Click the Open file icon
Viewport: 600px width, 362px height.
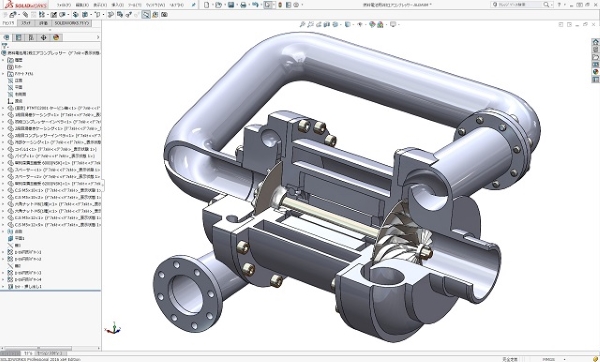coord(218,5)
